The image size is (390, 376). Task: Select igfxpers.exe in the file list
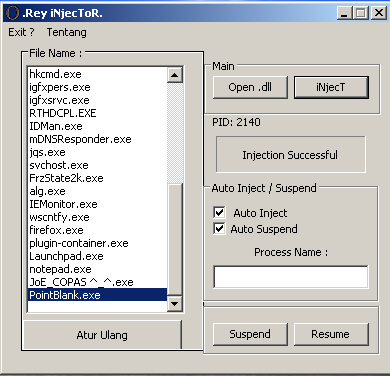pyautogui.click(x=97, y=87)
